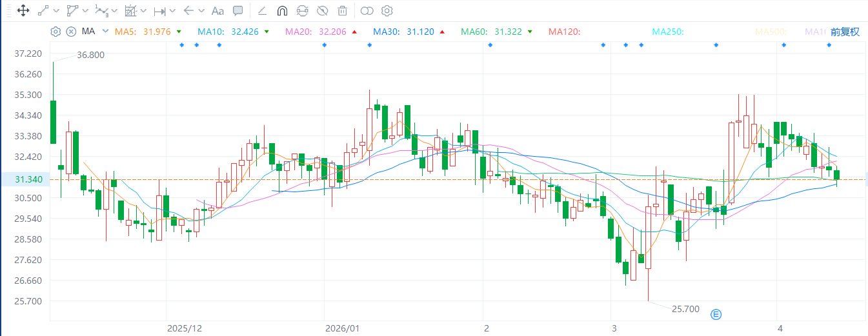Select the arrow annotation tool
Screen dimensions: 868x336
click(188, 10)
